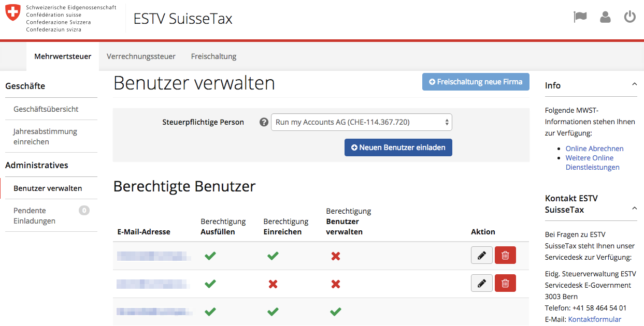Collapse the Info panel chevron
The width and height of the screenshot is (644, 326).
point(634,85)
